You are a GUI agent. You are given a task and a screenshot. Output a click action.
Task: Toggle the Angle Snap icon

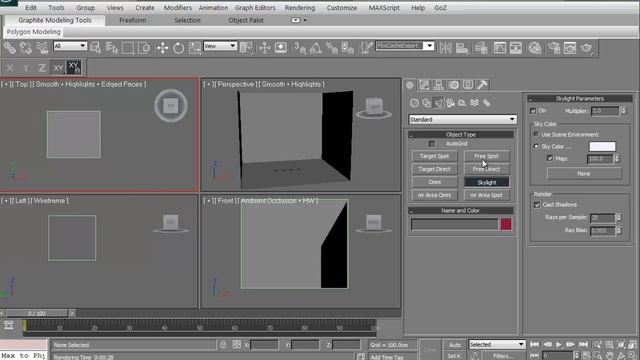pos(316,48)
